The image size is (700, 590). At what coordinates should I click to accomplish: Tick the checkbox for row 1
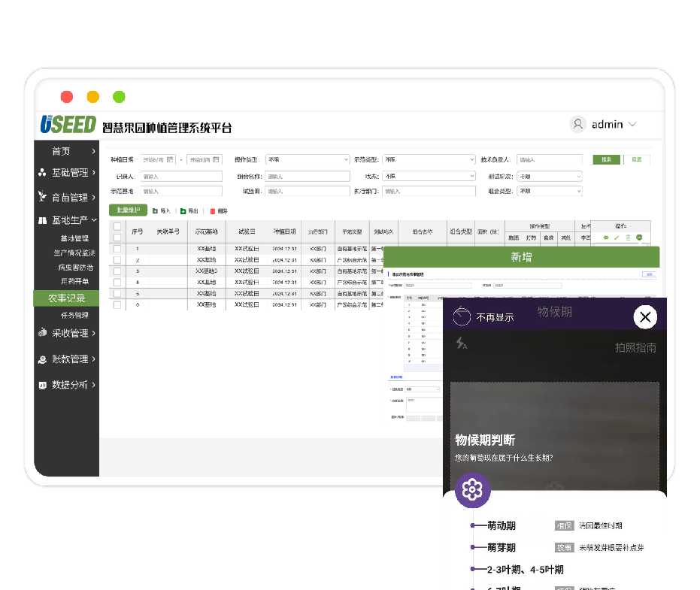pyautogui.click(x=117, y=249)
